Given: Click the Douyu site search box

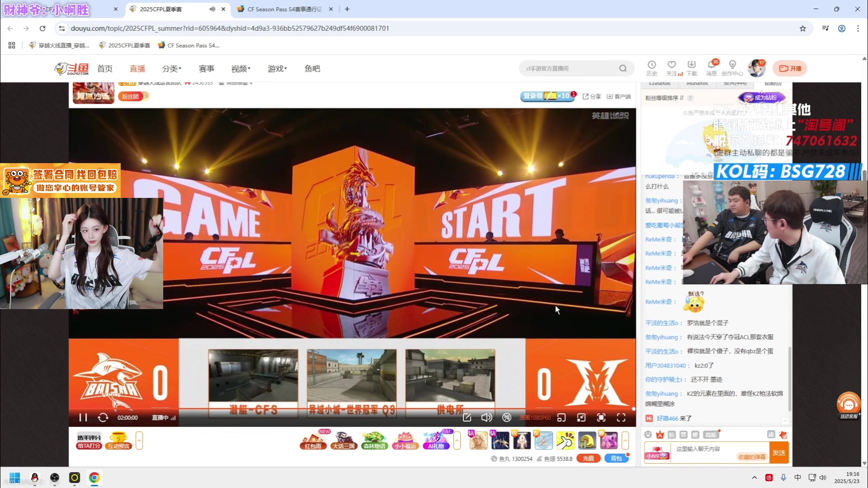Looking at the screenshot, I should tap(569, 69).
